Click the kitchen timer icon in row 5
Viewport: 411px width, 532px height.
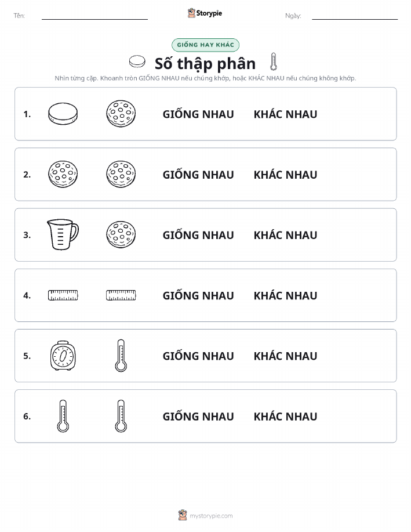pyautogui.click(x=63, y=356)
